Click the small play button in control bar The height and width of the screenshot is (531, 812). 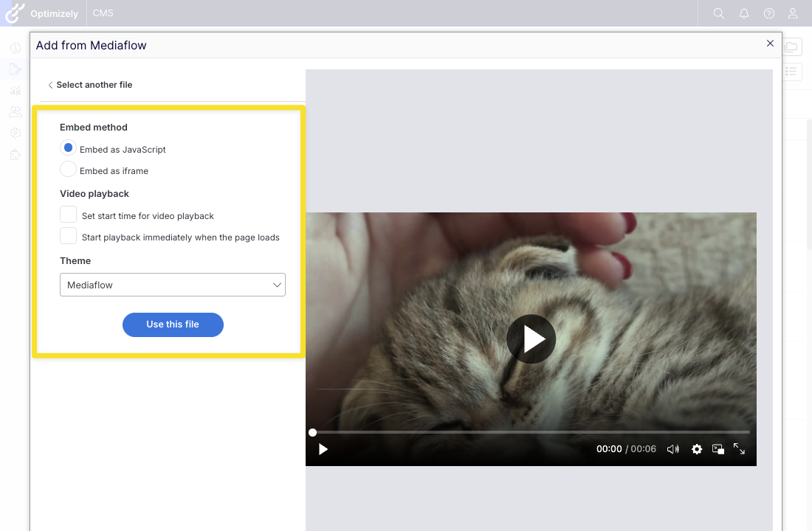[x=323, y=449]
